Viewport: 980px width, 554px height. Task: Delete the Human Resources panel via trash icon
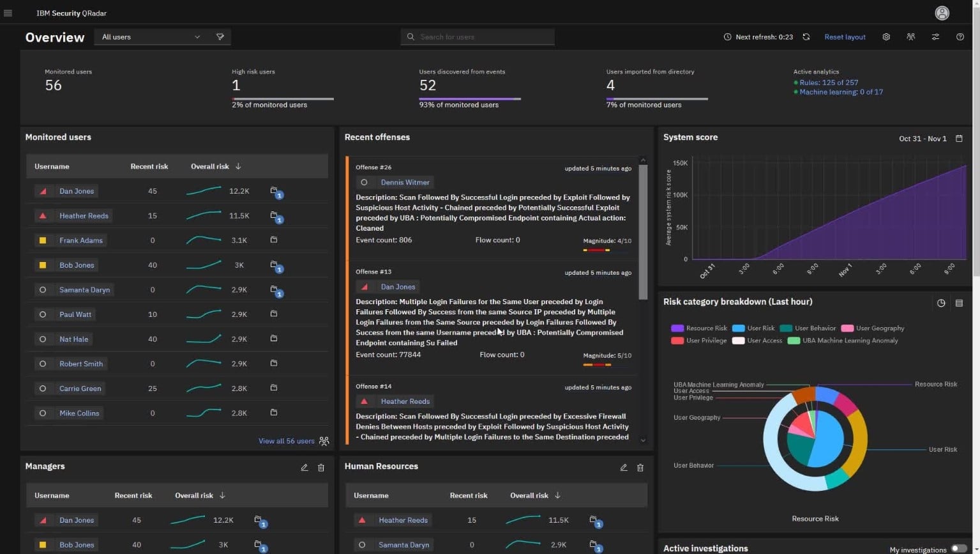point(640,468)
